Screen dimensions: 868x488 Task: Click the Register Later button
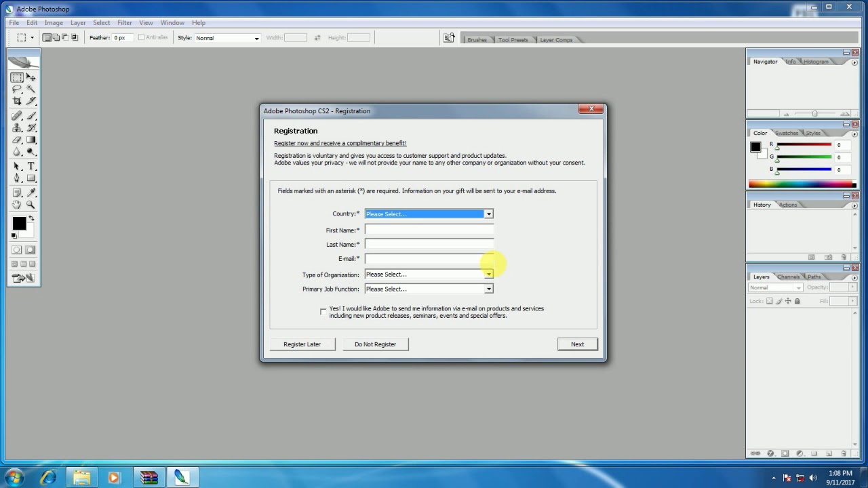[302, 344]
